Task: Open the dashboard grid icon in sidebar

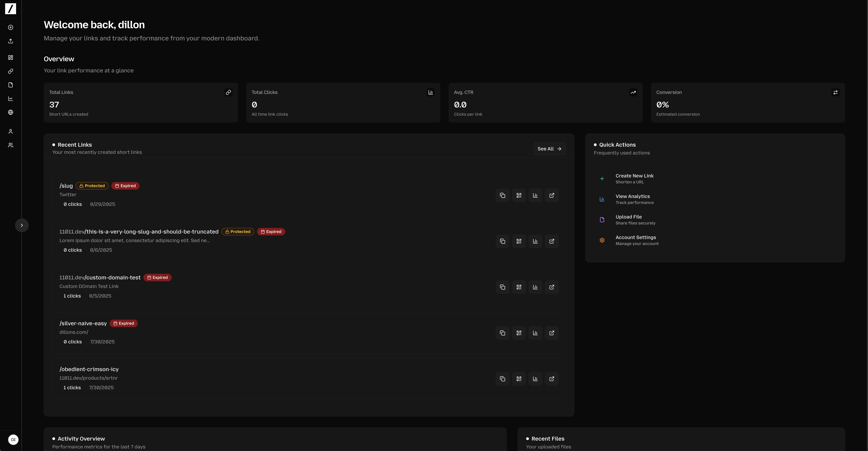Action: (10, 58)
